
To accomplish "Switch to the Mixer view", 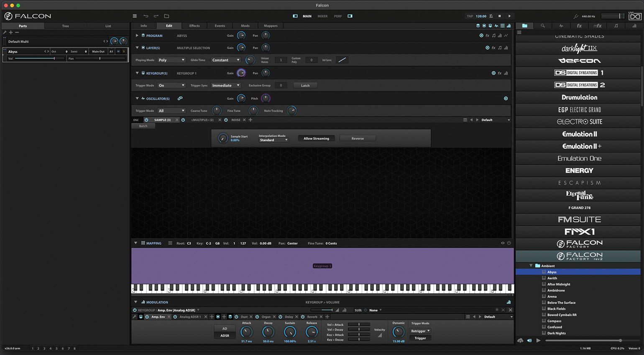I will point(322,16).
